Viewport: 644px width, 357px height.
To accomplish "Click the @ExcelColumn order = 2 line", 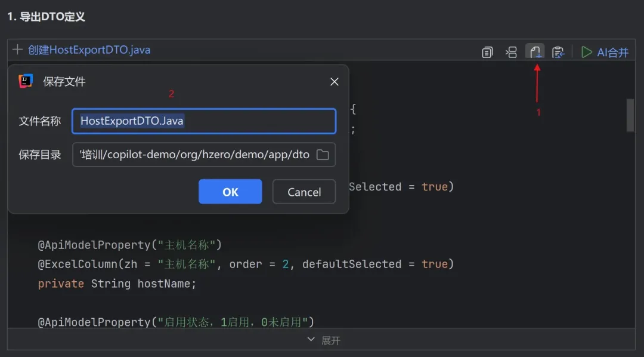I will click(246, 264).
